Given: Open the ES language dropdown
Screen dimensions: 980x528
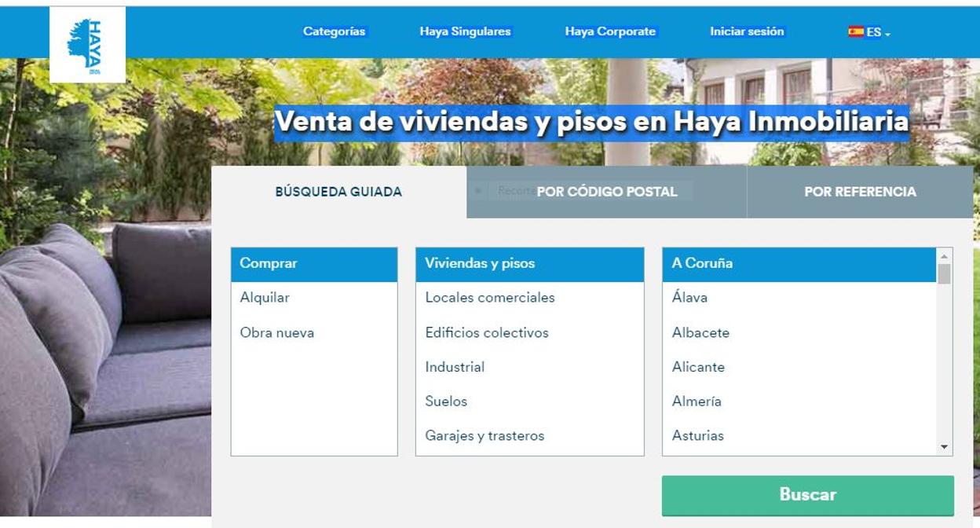Looking at the screenshot, I should [x=878, y=33].
